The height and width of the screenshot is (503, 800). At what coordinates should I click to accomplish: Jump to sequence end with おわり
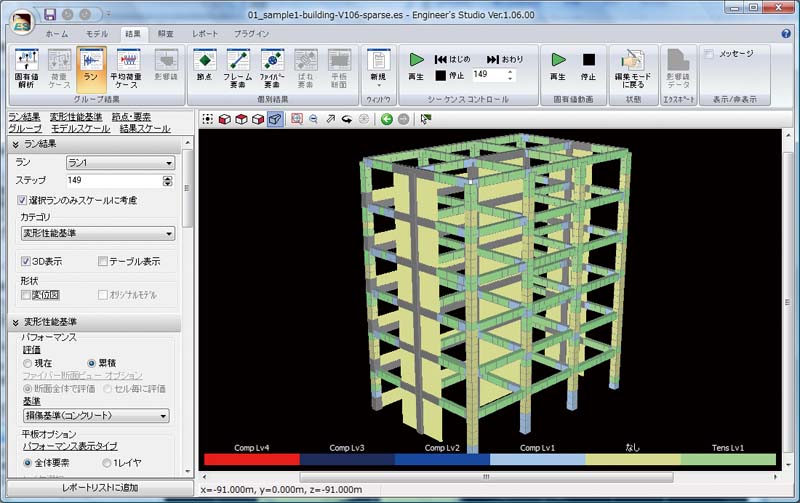[x=505, y=59]
